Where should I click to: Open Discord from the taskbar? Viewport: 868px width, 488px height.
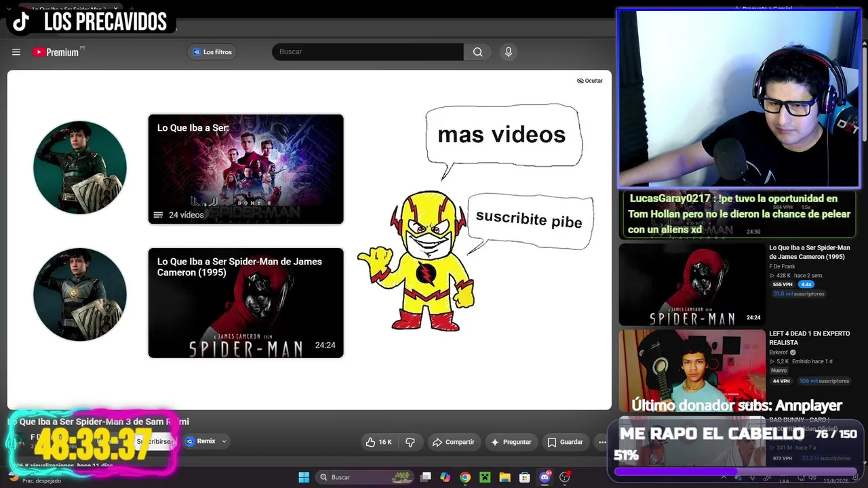pos(545,477)
